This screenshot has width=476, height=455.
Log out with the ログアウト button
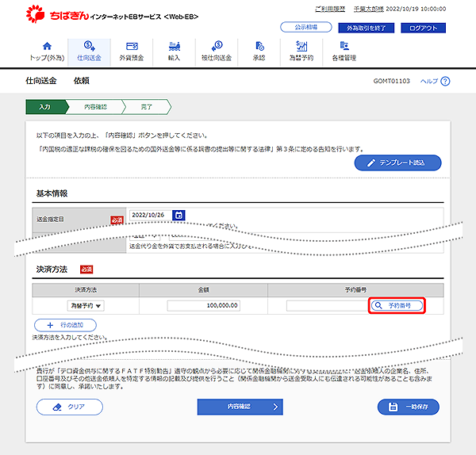tap(423, 28)
